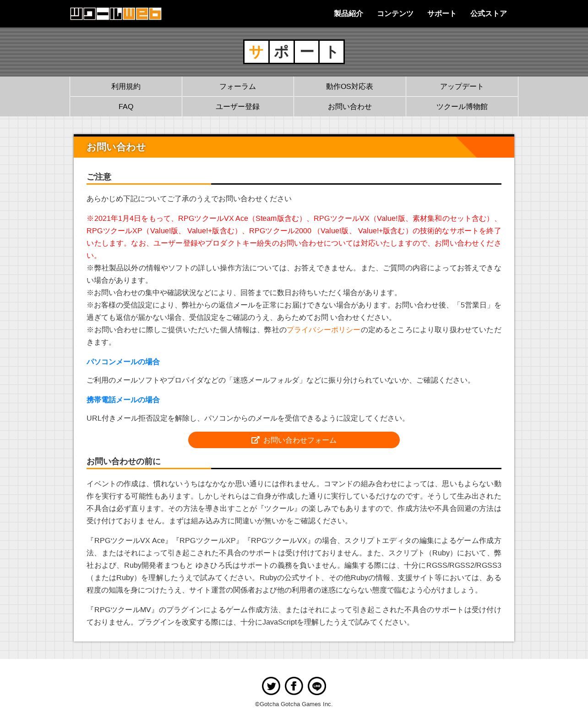Image resolution: width=588 pixels, height=713 pixels.
Task: Click the お問い合わせフォーム button
Action: click(x=294, y=440)
